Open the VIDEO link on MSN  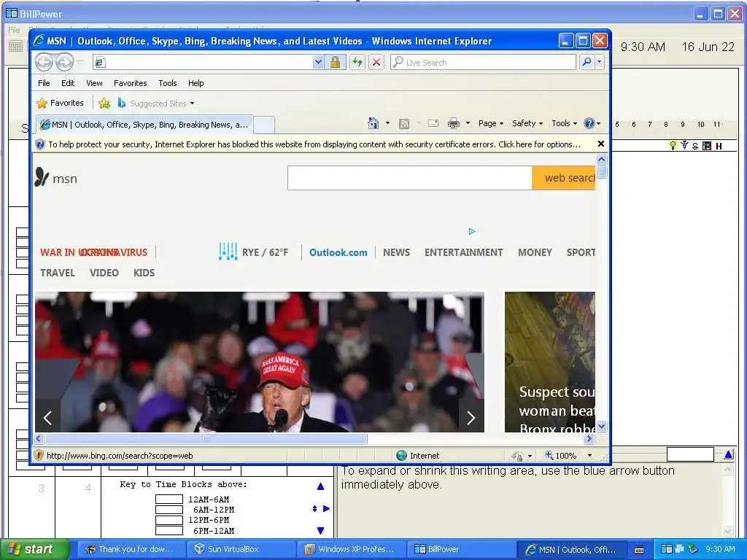click(x=104, y=273)
